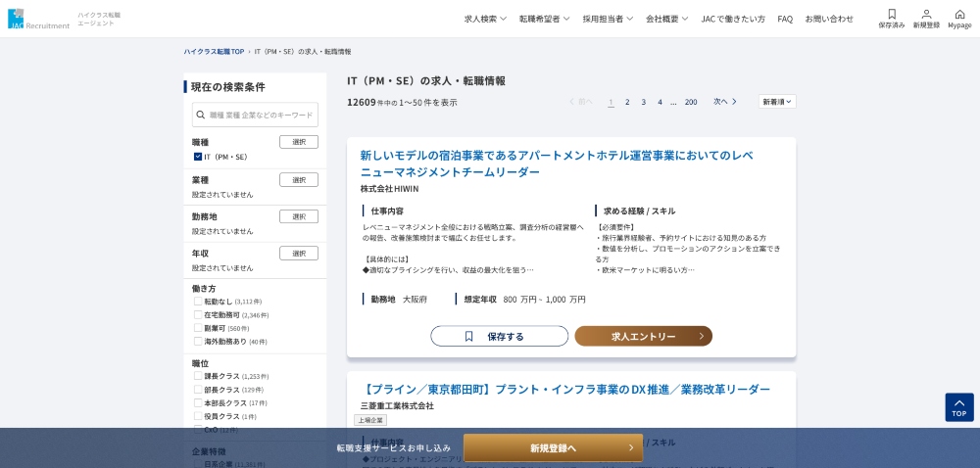Jump to results page 200

coord(691,102)
